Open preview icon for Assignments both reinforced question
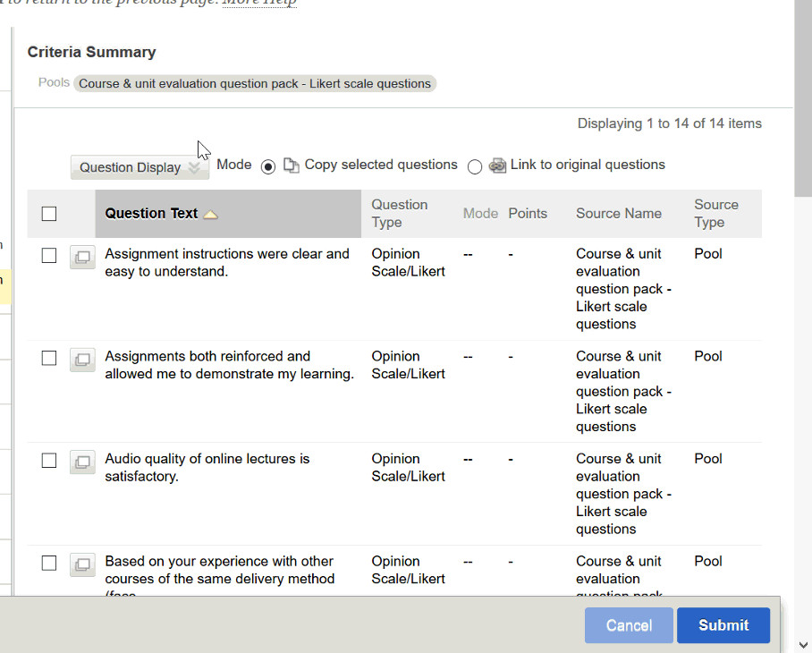Viewport: 812px width, 653px height. click(x=82, y=360)
